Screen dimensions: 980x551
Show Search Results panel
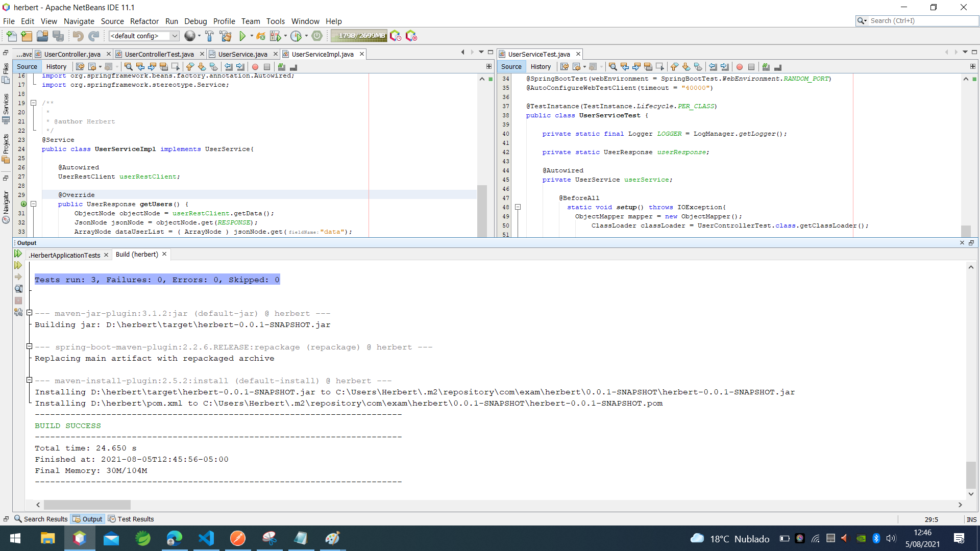[45, 519]
